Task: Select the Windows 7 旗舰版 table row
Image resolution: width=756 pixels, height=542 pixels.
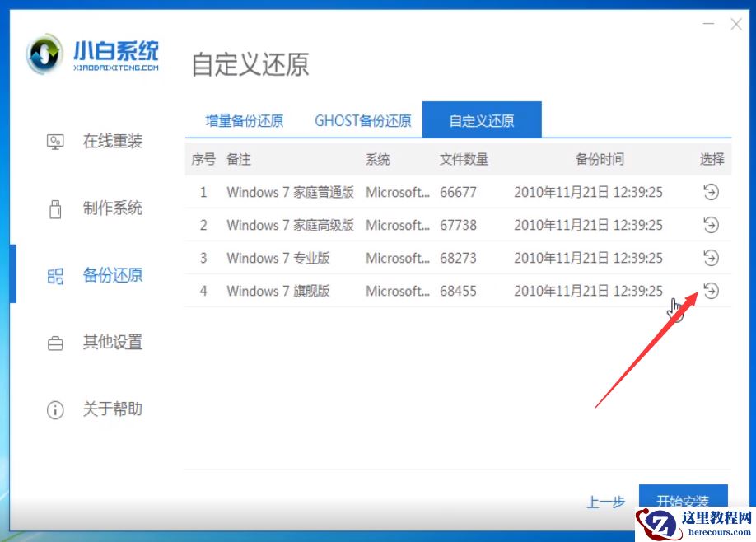Action: point(412,291)
